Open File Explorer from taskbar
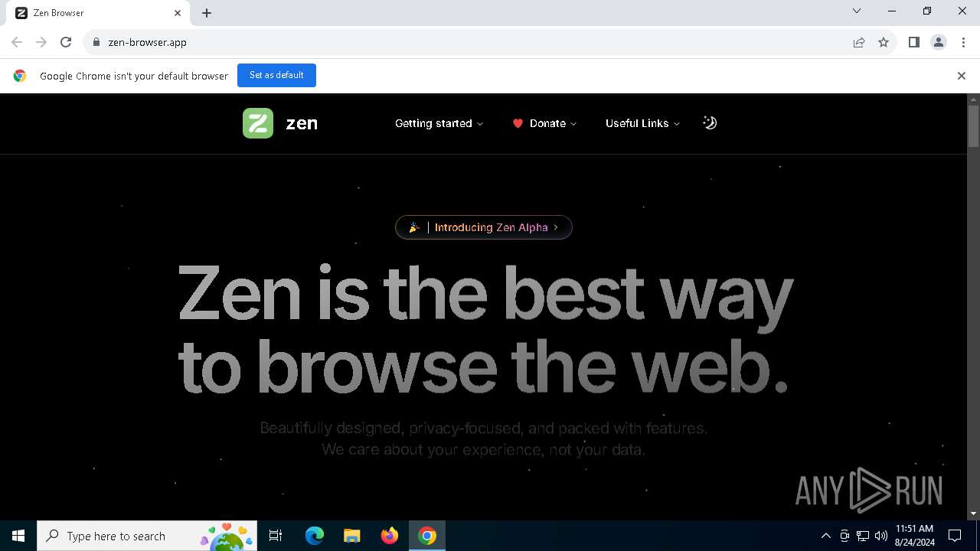The image size is (980, 551). 352,536
